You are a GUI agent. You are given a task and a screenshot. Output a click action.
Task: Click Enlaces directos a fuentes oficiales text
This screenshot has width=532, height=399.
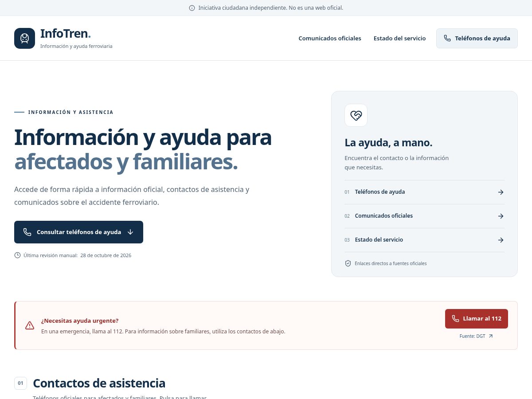click(391, 263)
